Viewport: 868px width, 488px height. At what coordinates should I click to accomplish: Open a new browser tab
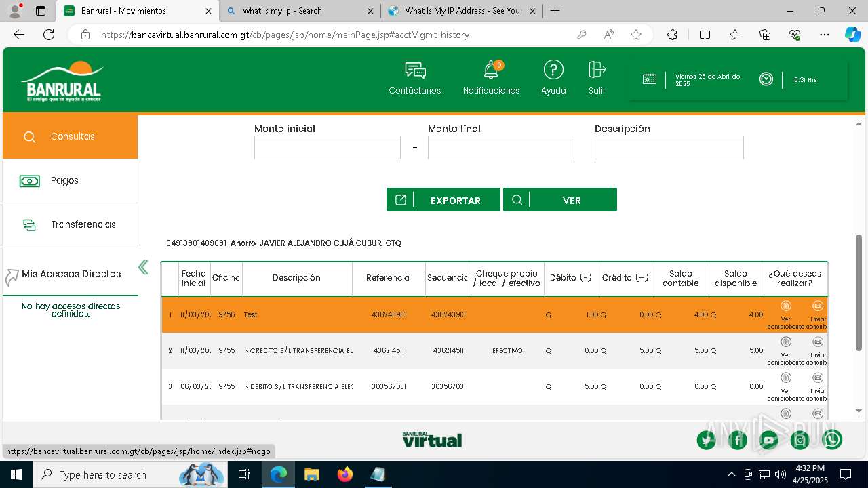pos(555,11)
